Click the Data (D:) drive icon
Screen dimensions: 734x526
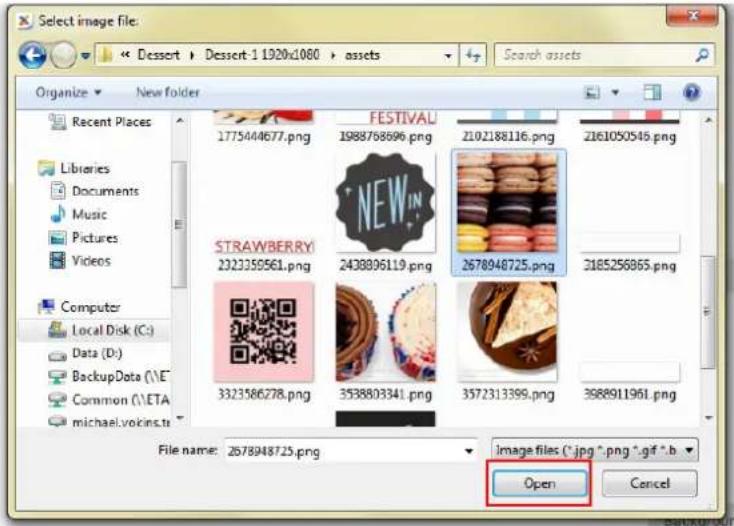tap(58, 357)
